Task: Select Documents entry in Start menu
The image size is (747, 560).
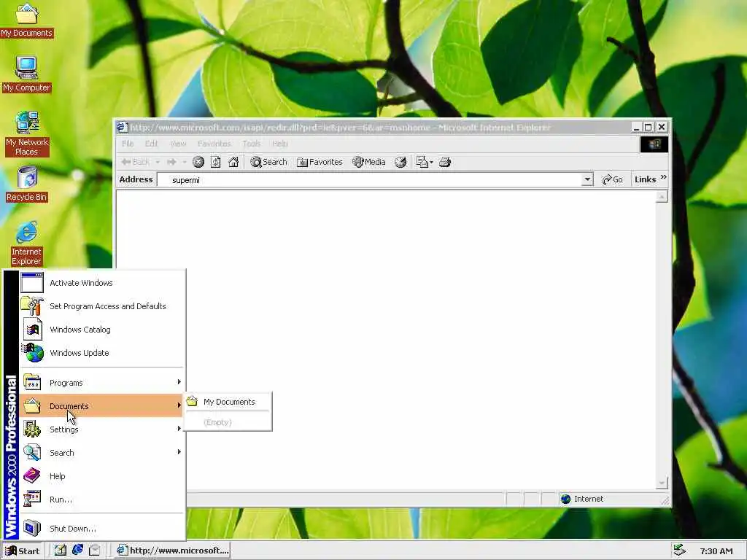Action: (101, 405)
